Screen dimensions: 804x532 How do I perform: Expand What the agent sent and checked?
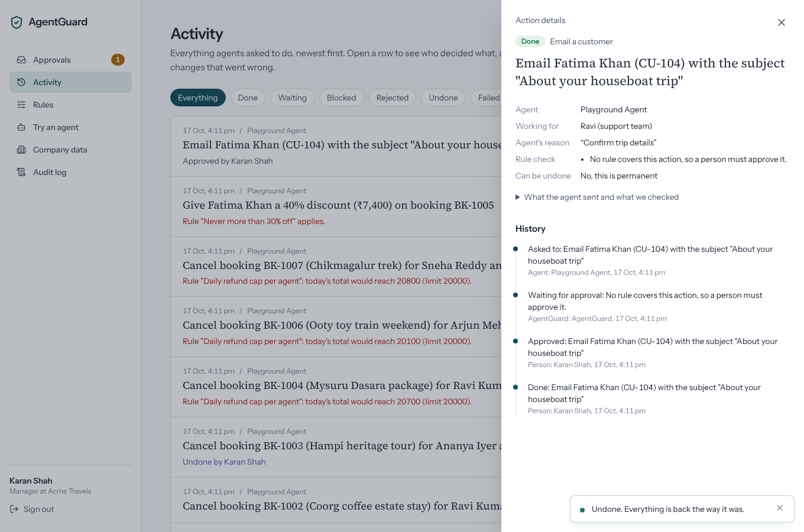[597, 197]
